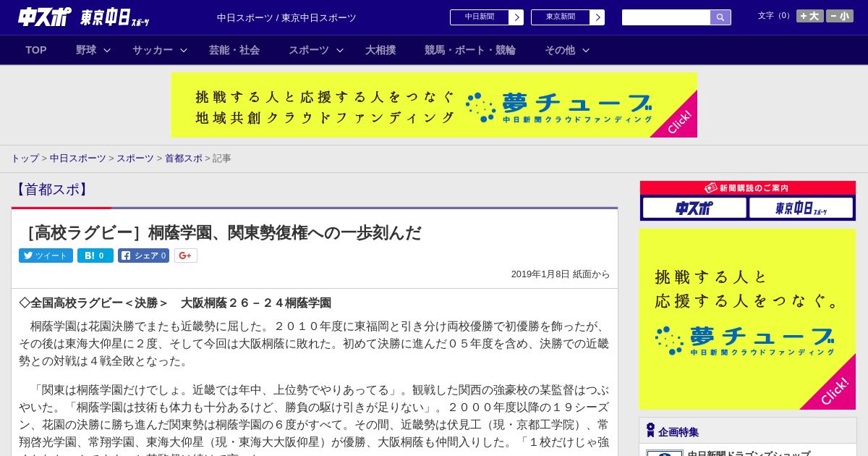Increase text size with 大 button
Image resolution: width=868 pixels, height=456 pixels.
pyautogui.click(x=810, y=16)
